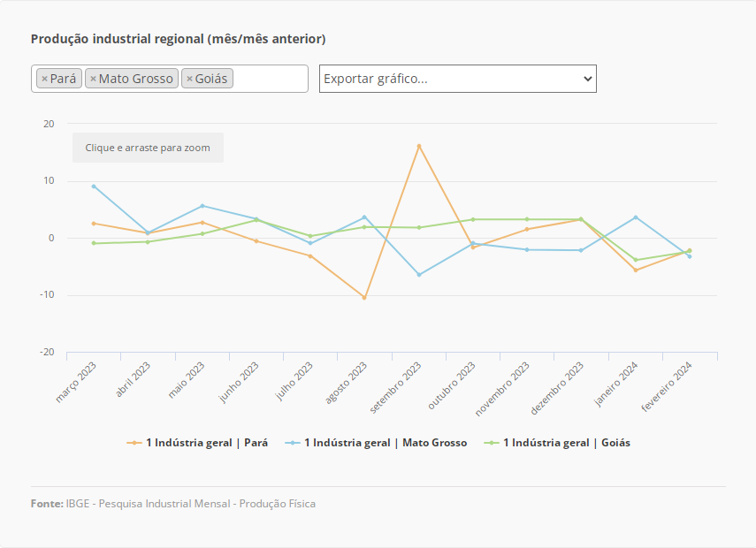756x548 pixels.
Task: Click Mato Grosso data point at maio 2023
Action: coord(202,206)
